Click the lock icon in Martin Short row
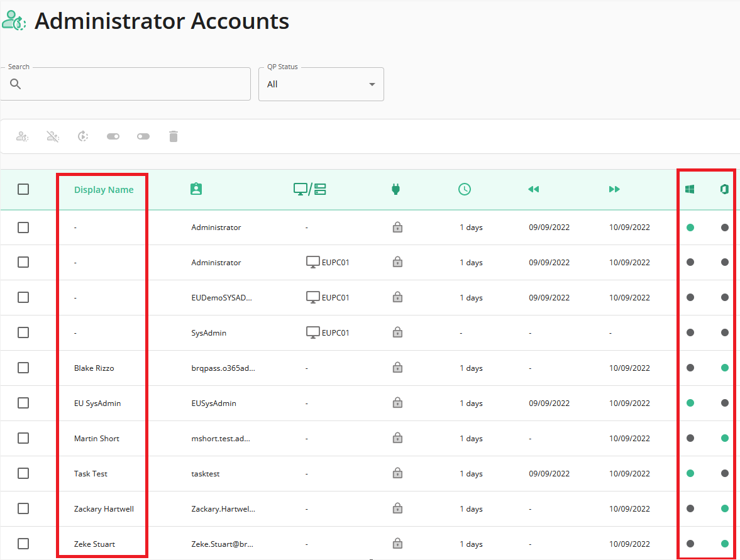Screen dimensions: 740x560 (397, 438)
